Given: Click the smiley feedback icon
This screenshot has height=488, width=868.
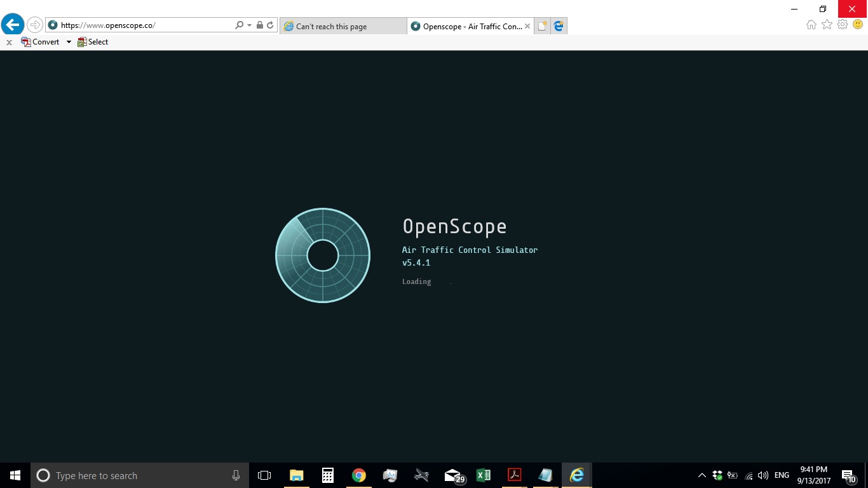Looking at the screenshot, I should (x=859, y=24).
